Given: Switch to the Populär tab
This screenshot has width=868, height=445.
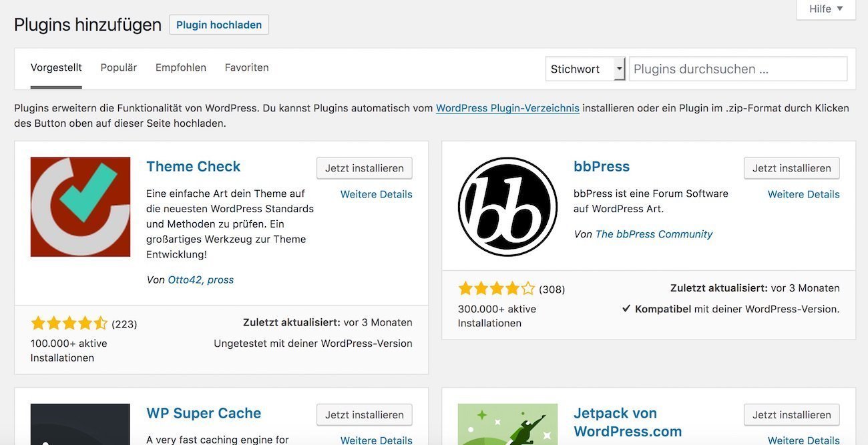Looking at the screenshot, I should click(x=118, y=67).
